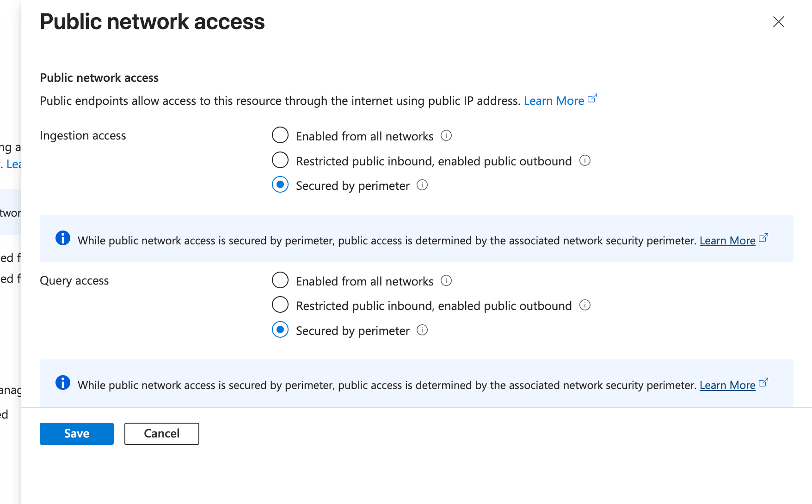Select 'Restricted public inbound' radio for Query access

[280, 305]
